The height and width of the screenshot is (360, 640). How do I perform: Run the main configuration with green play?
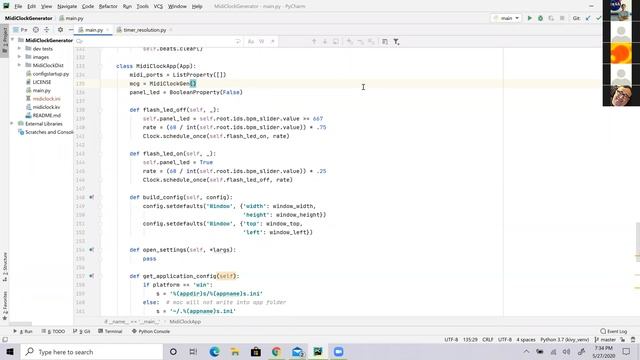(529, 18)
